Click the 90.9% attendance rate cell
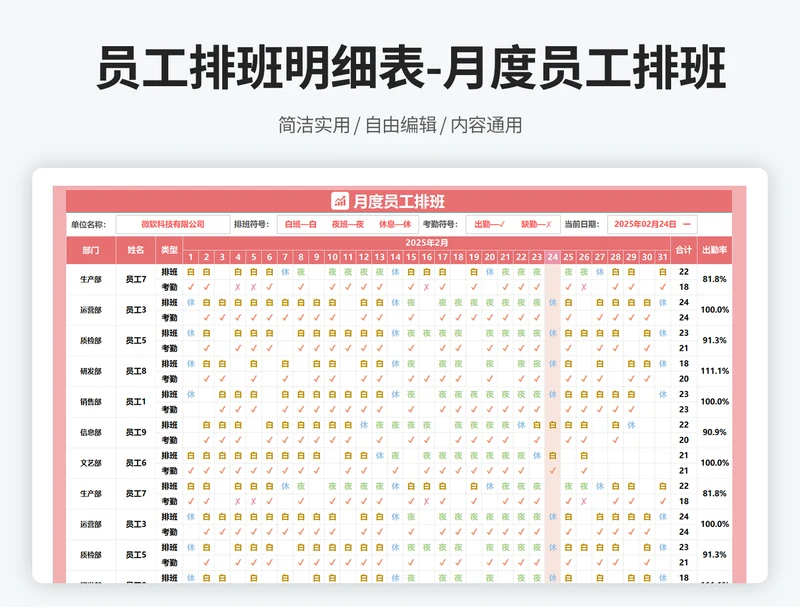Image resolution: width=800 pixels, height=616 pixels. pos(714,432)
